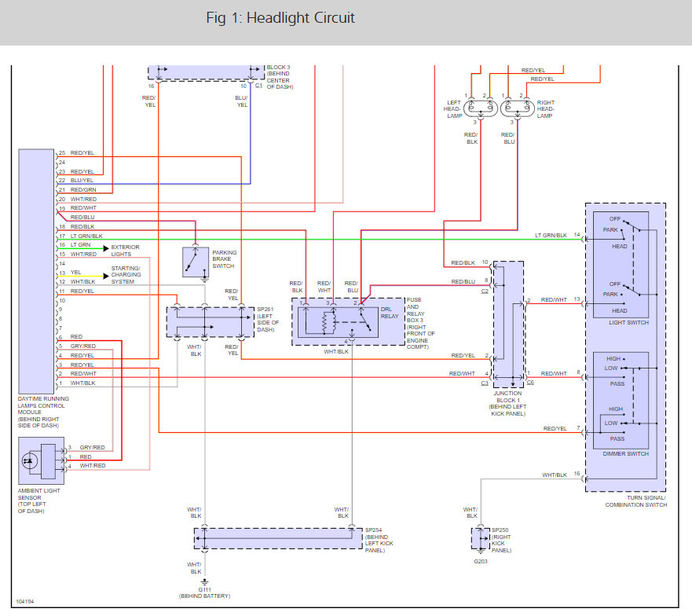This screenshot has height=616, width=692.
Task: Click the G111 ground symbol
Action: point(204,581)
